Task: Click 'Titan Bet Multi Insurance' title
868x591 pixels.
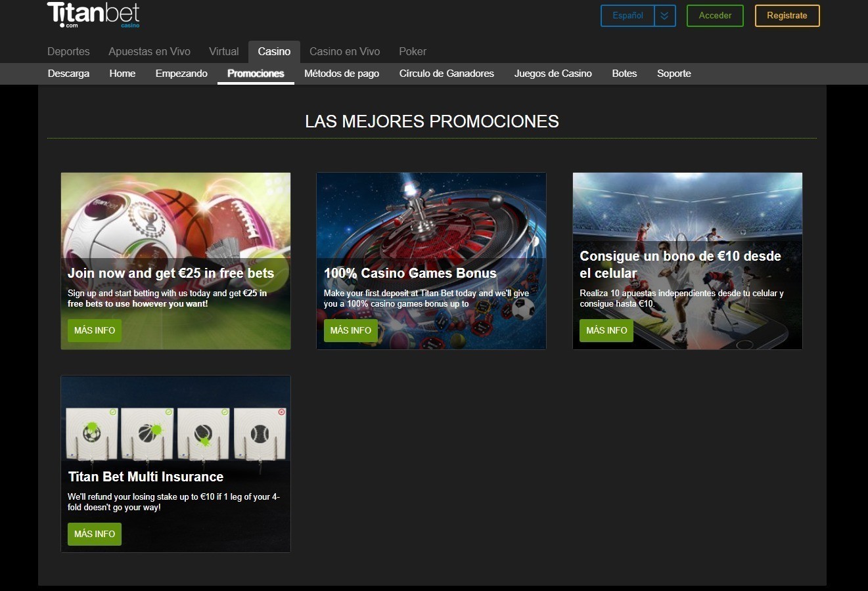Action: [x=146, y=477]
